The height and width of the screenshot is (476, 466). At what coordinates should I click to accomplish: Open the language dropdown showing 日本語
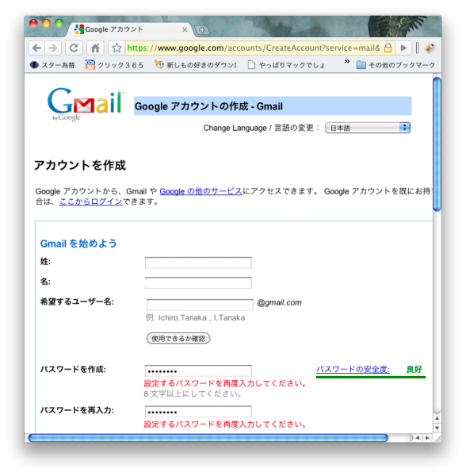click(368, 128)
